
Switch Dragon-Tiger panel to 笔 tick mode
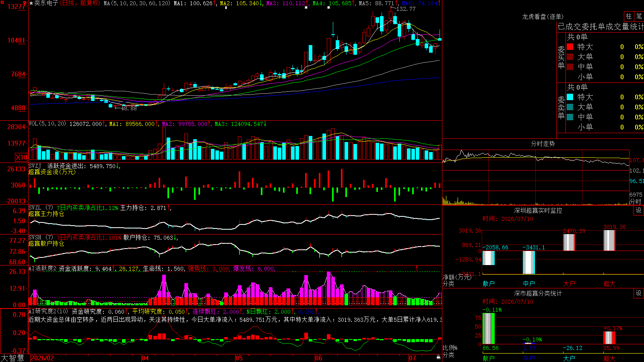pyautogui.click(x=639, y=16)
